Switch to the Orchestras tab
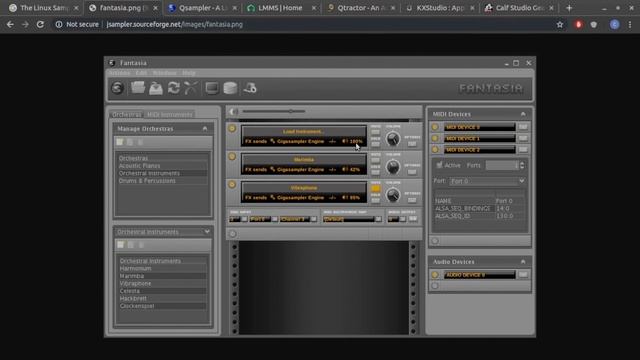Screen dimensions: 640x360 pos(127,115)
